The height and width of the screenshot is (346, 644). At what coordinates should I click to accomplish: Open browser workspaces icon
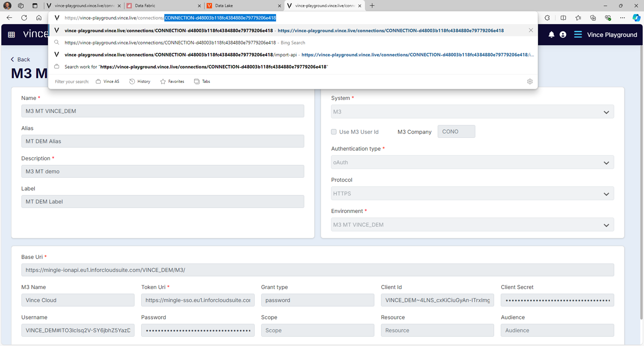pyautogui.click(x=21, y=6)
